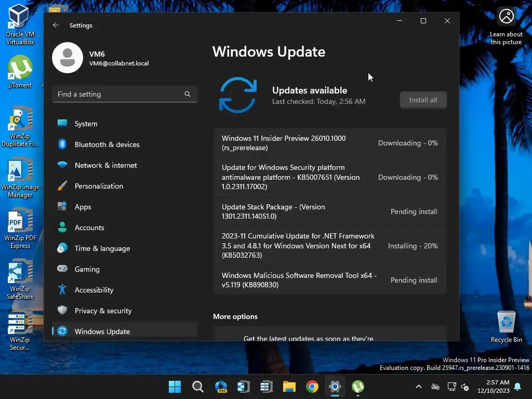The image size is (532, 399).
Task: Click the More options heading
Action: 235,316
